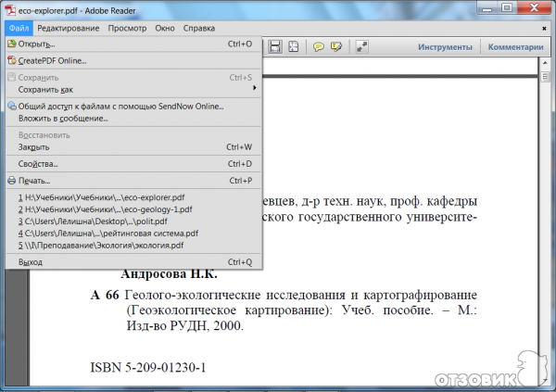Click the SendNow Online globe icon

11,107
